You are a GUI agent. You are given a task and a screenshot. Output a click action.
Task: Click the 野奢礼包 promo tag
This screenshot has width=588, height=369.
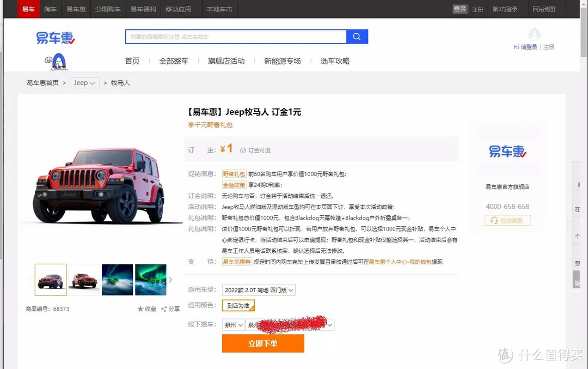click(234, 174)
